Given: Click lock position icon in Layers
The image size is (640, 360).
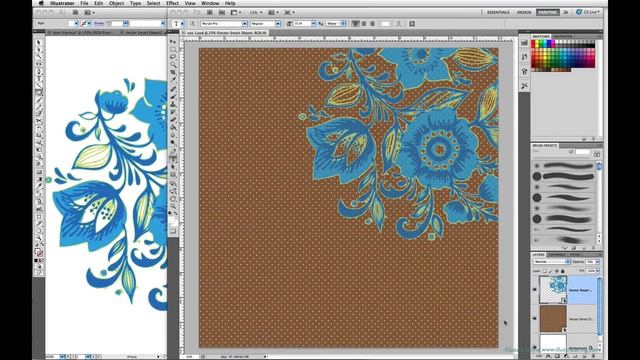Looking at the screenshot, I should pyautogui.click(x=556, y=271).
